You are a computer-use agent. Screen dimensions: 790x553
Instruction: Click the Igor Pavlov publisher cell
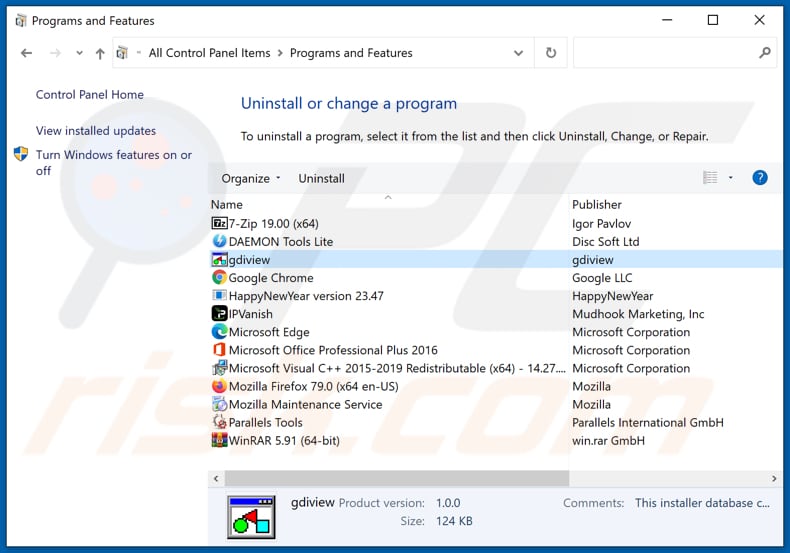(602, 224)
